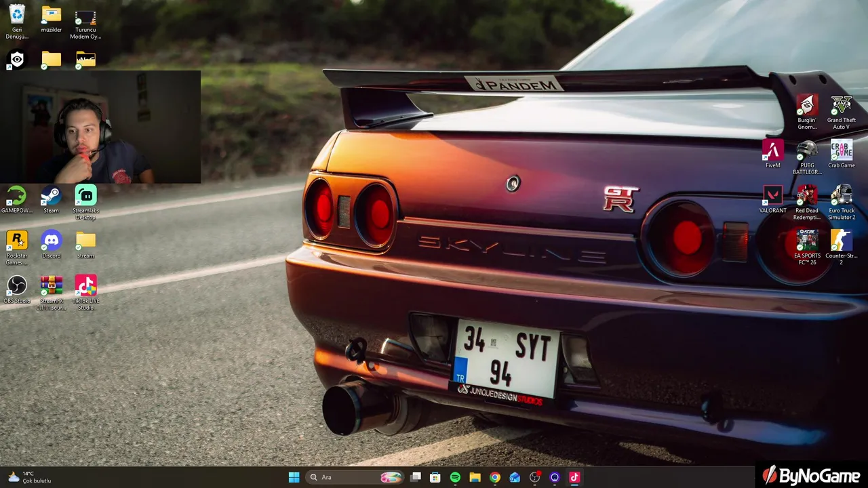Screen dimensions: 868x488
Task: Switch to OBS Studio in the taskbar
Action: click(535, 477)
